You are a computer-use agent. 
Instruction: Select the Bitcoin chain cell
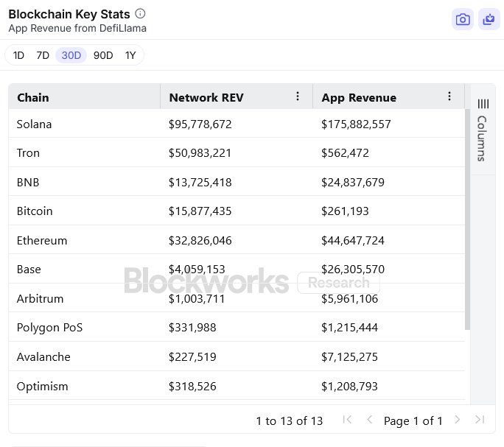84,211
